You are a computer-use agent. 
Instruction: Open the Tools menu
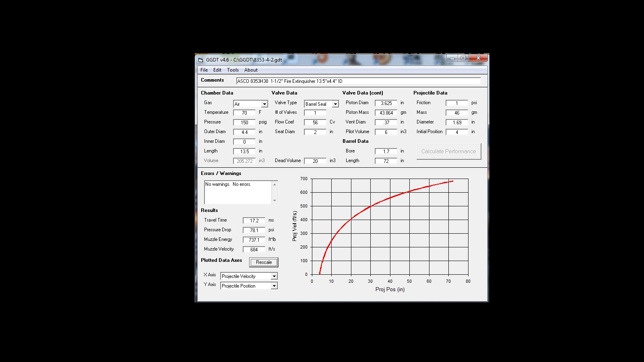(x=233, y=70)
